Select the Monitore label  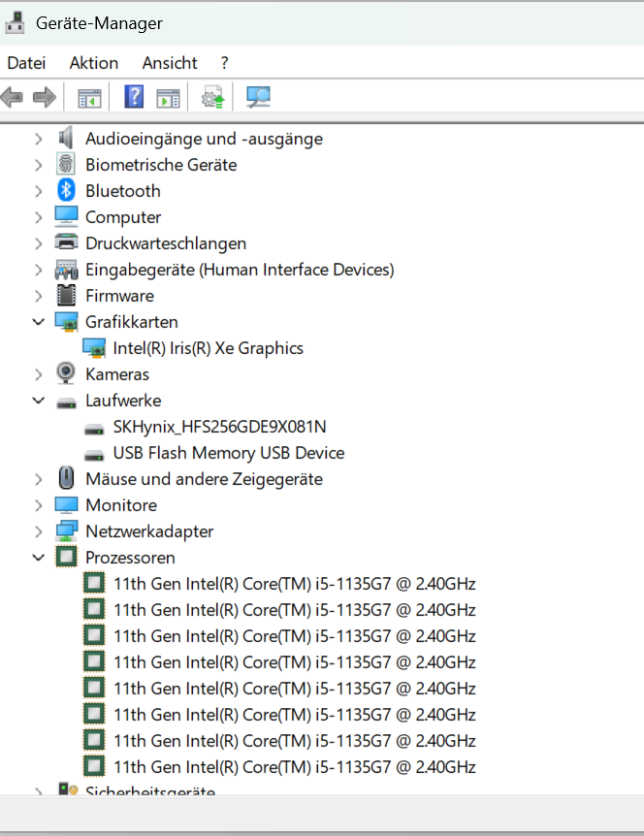point(121,505)
